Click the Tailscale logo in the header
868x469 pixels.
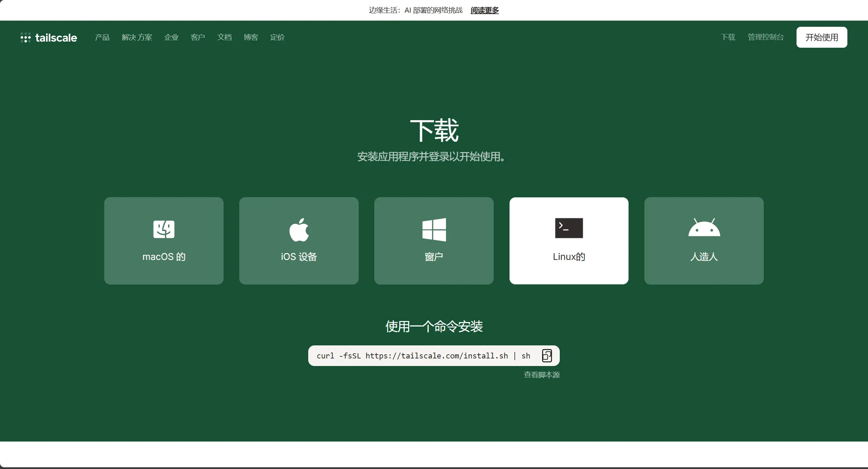[49, 37]
